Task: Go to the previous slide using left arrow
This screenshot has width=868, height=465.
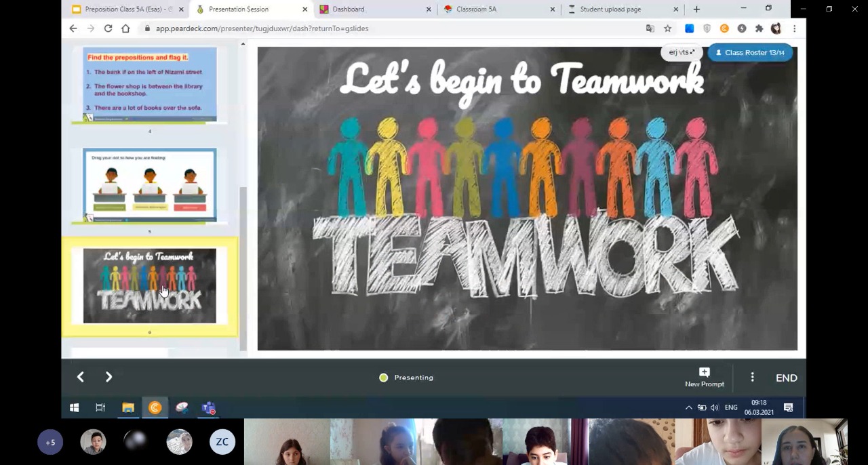Action: 81,377
